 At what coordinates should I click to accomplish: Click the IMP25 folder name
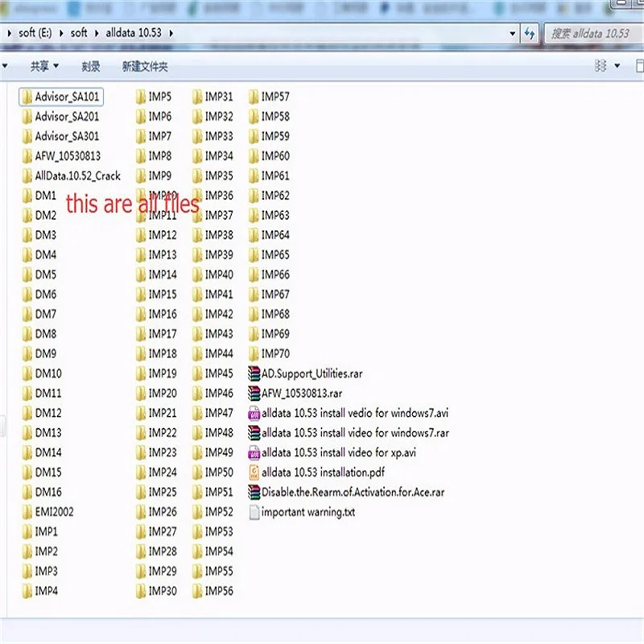[x=163, y=492]
